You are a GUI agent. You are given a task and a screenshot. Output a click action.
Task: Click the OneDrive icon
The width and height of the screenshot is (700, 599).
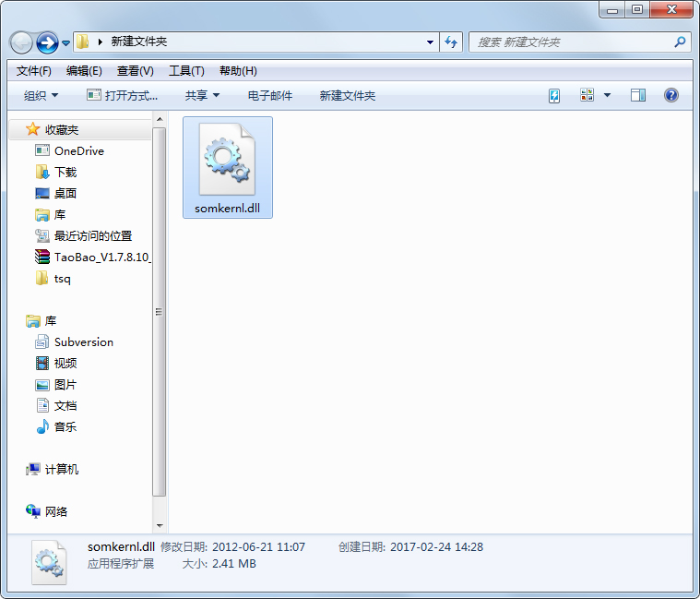point(42,150)
